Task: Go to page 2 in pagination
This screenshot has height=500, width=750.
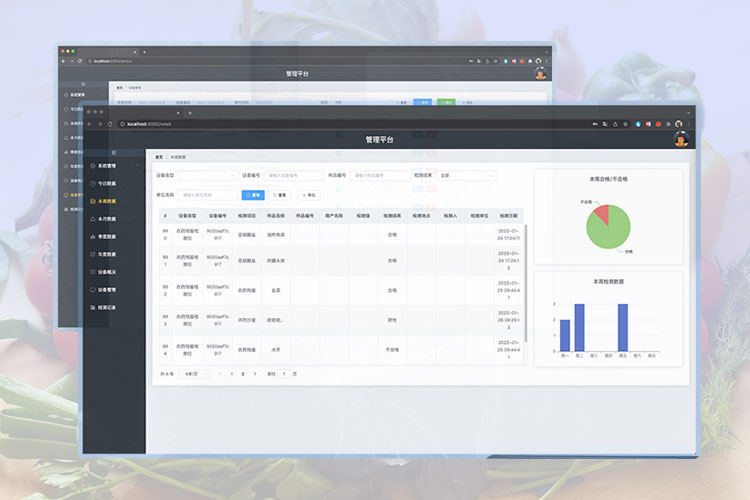Action: [242, 373]
